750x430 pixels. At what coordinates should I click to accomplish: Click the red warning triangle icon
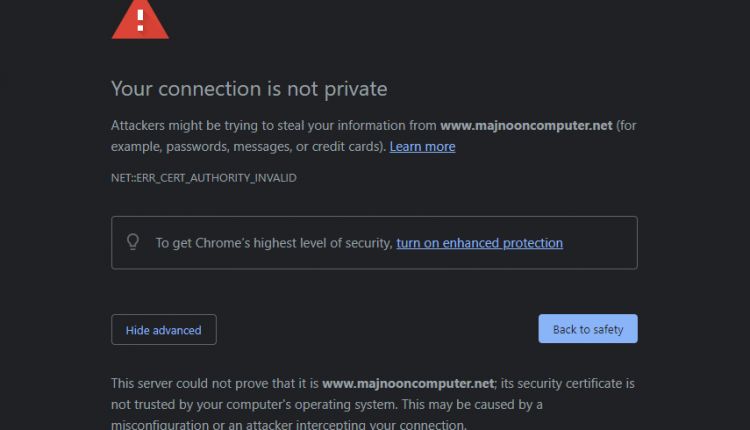coord(140,19)
